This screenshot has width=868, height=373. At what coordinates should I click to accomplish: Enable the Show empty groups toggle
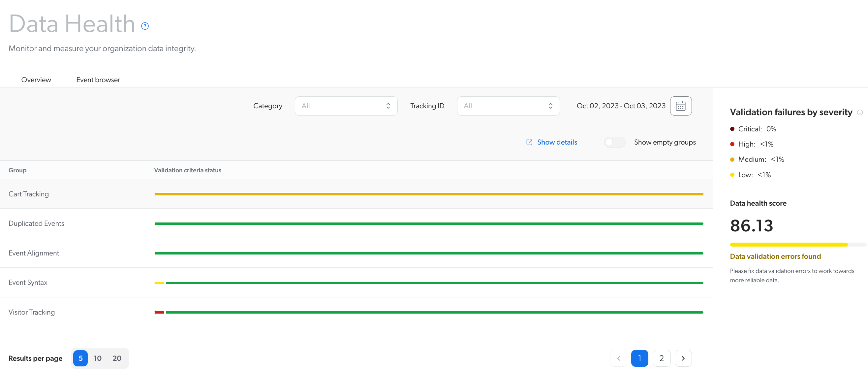[x=614, y=143]
